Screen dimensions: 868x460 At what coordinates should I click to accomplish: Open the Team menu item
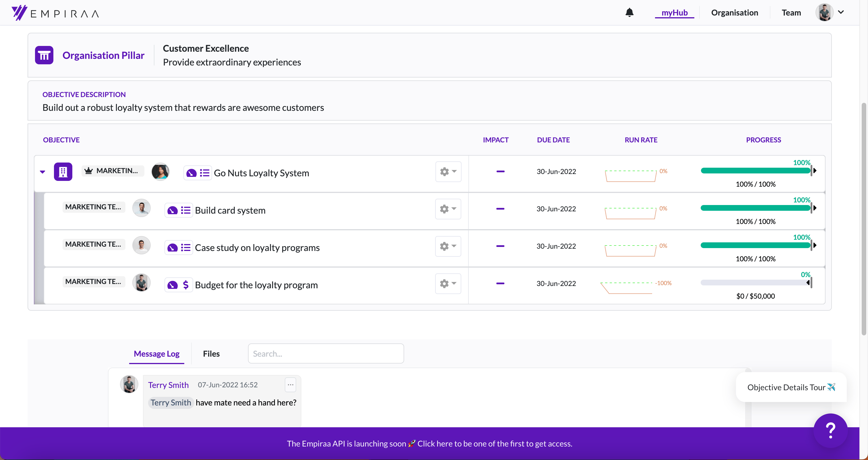click(791, 13)
